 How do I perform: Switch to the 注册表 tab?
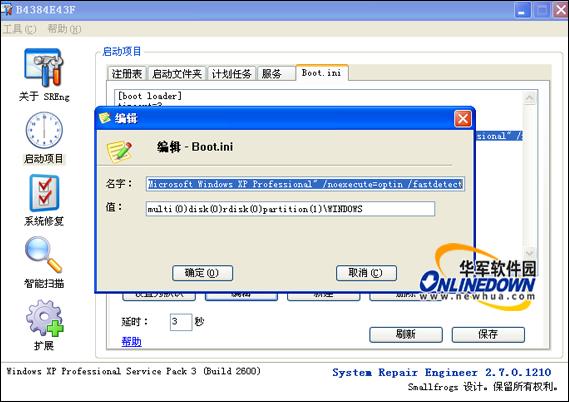[127, 74]
